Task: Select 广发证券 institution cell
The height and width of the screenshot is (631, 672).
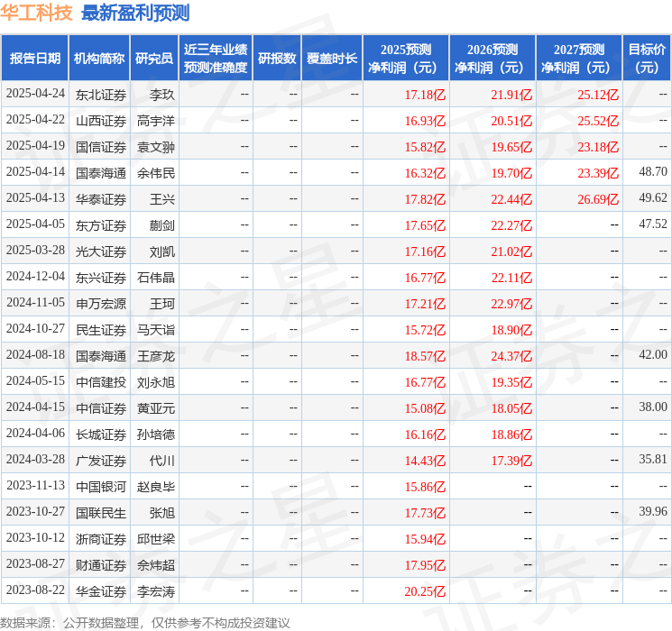Action: [101, 461]
